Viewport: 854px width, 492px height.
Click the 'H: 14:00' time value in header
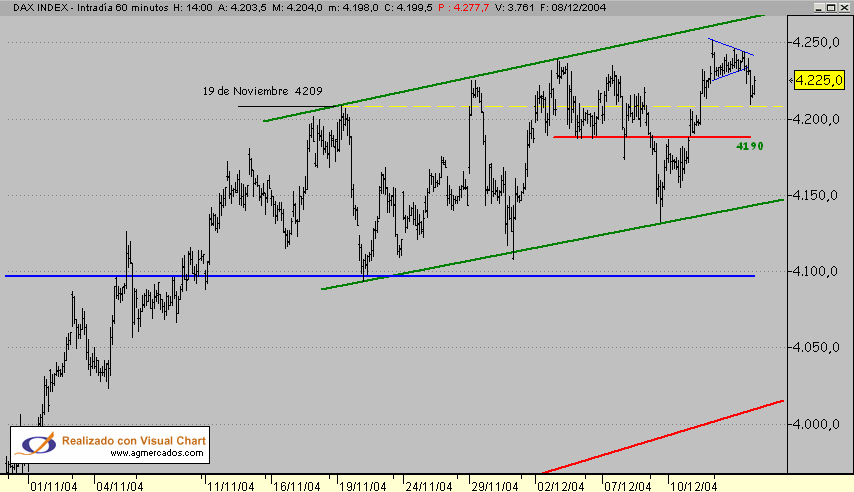(193, 8)
